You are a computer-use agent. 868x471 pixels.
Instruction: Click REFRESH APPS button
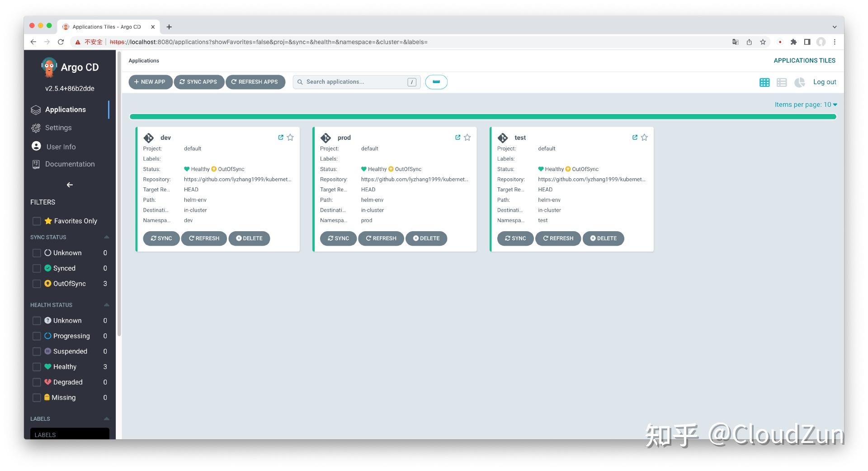[x=255, y=82]
